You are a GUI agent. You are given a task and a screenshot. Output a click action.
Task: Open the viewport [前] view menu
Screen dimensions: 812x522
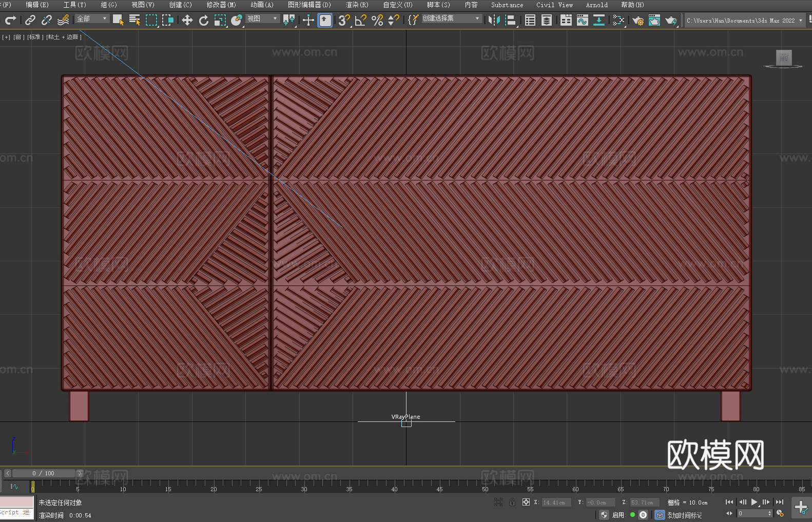click(x=18, y=37)
